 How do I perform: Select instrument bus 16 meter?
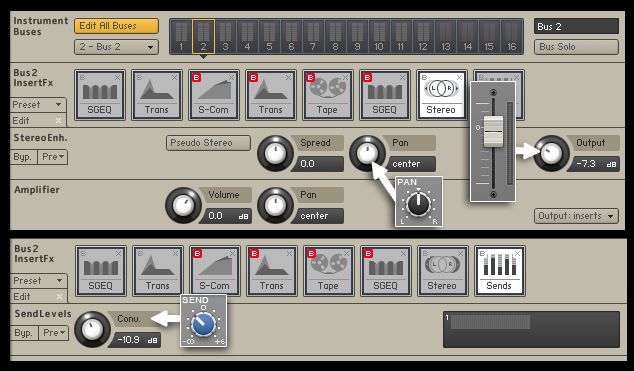511,36
